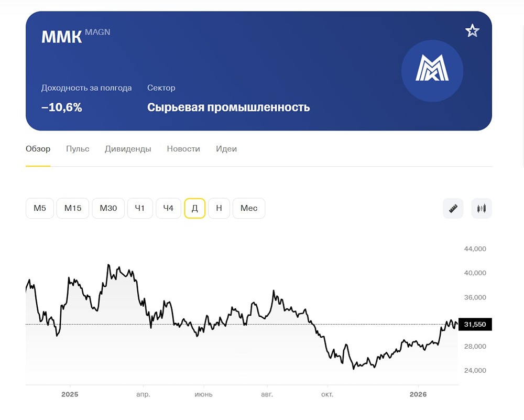Open the measurement ruler tool
Viewport: 524px width, 420px height.
click(x=453, y=208)
